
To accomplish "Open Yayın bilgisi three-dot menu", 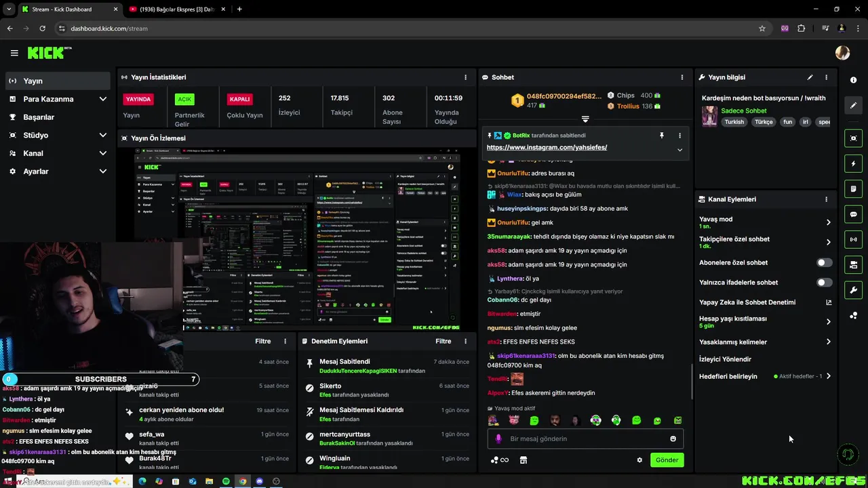I will pos(826,77).
